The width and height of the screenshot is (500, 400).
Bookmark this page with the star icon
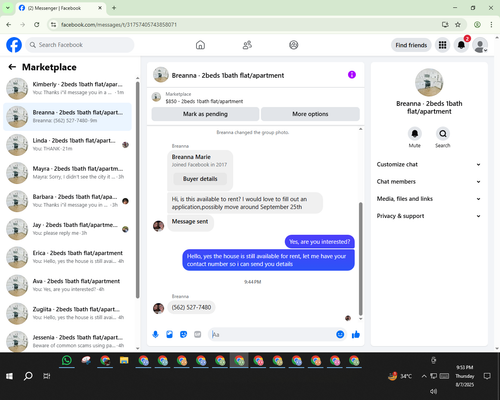point(458,25)
